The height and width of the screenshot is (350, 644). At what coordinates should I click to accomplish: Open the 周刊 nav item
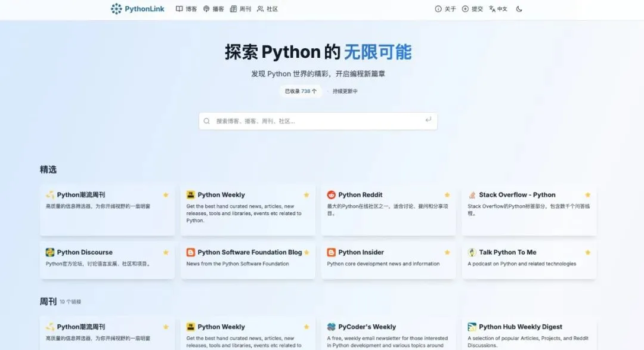coord(241,8)
